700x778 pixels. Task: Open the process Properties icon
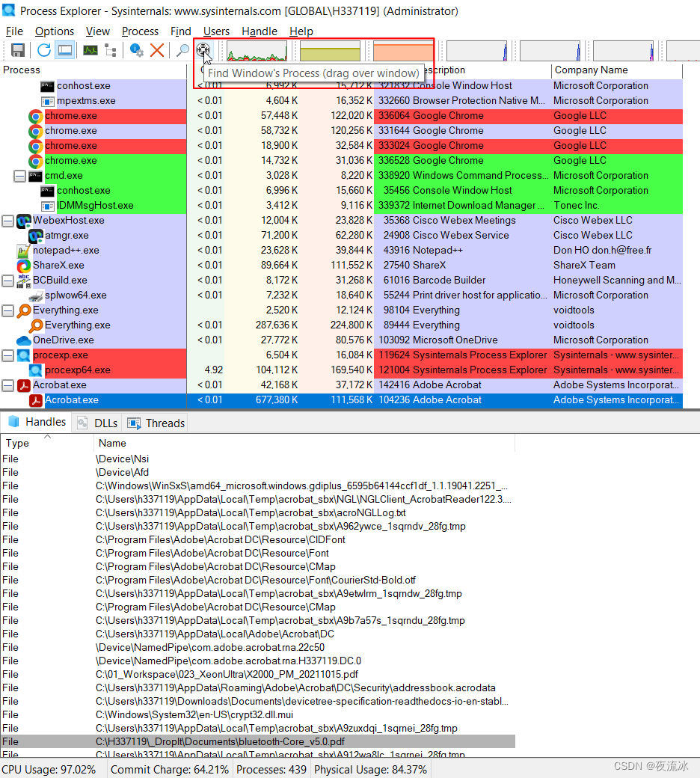(x=136, y=50)
